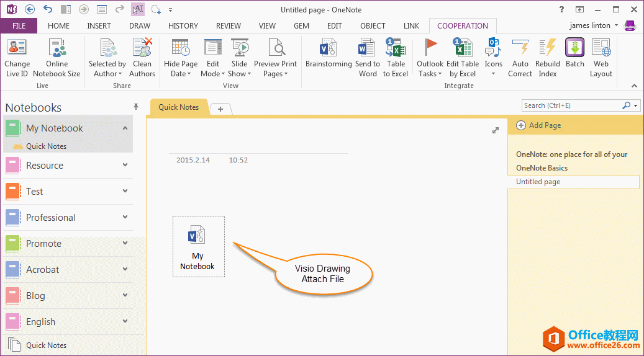Expand the Blog notebook

[x=125, y=295]
